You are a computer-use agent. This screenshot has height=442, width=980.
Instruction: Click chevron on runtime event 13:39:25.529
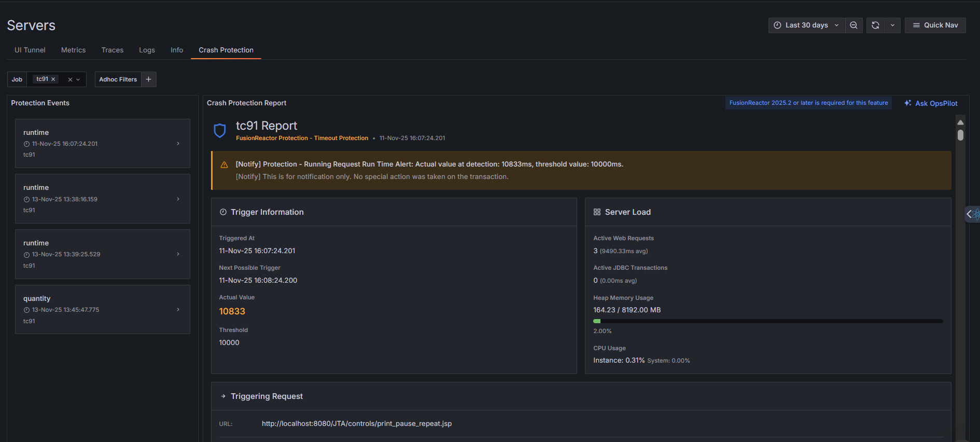178,254
